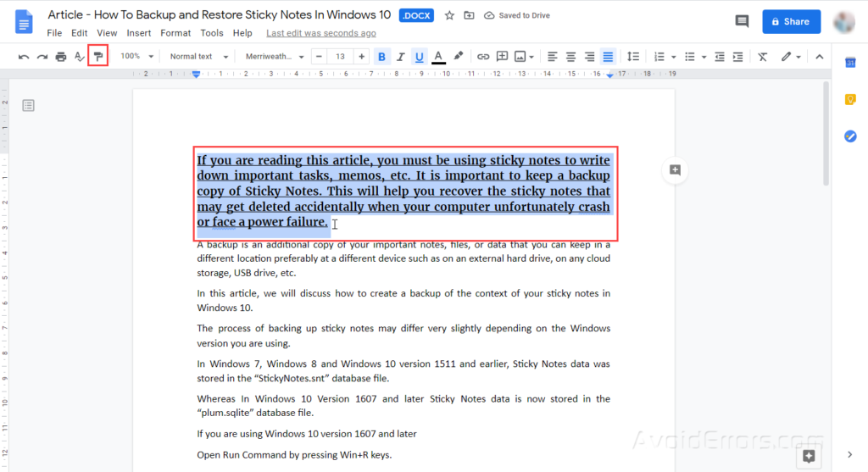Open the File menu
This screenshot has height=472, width=868.
click(54, 33)
